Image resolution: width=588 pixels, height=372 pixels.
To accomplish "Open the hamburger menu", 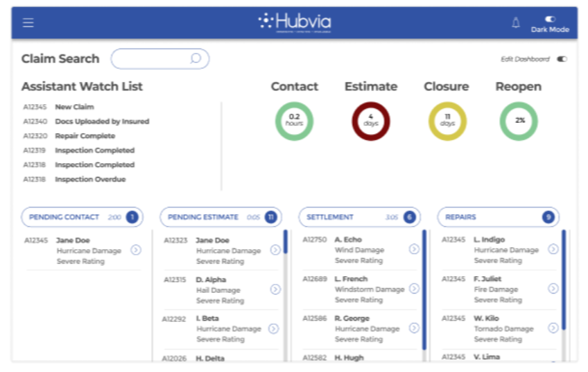I will tap(28, 22).
